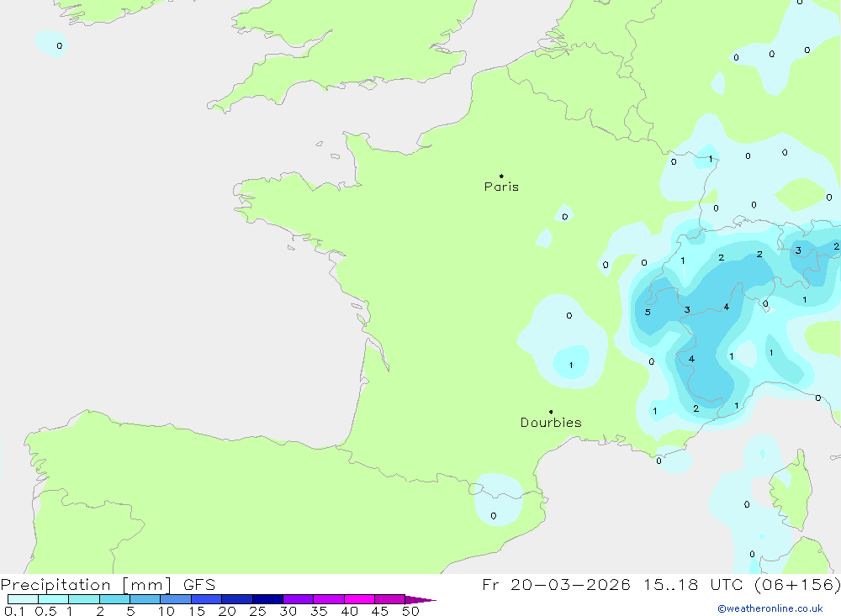Select the purple 30-35 mm legend swatch

[299, 599]
